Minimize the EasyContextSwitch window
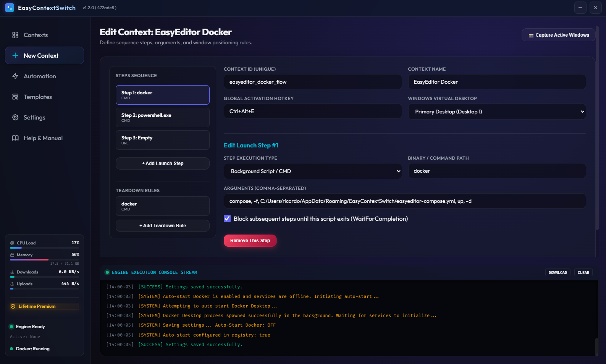Screen dimensions: 606x364 [x=580, y=8]
